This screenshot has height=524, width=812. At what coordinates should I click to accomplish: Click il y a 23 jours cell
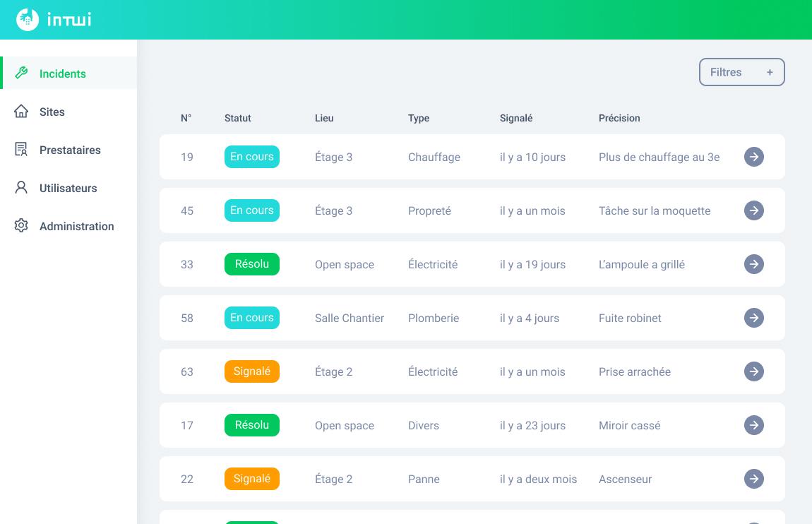(x=532, y=425)
